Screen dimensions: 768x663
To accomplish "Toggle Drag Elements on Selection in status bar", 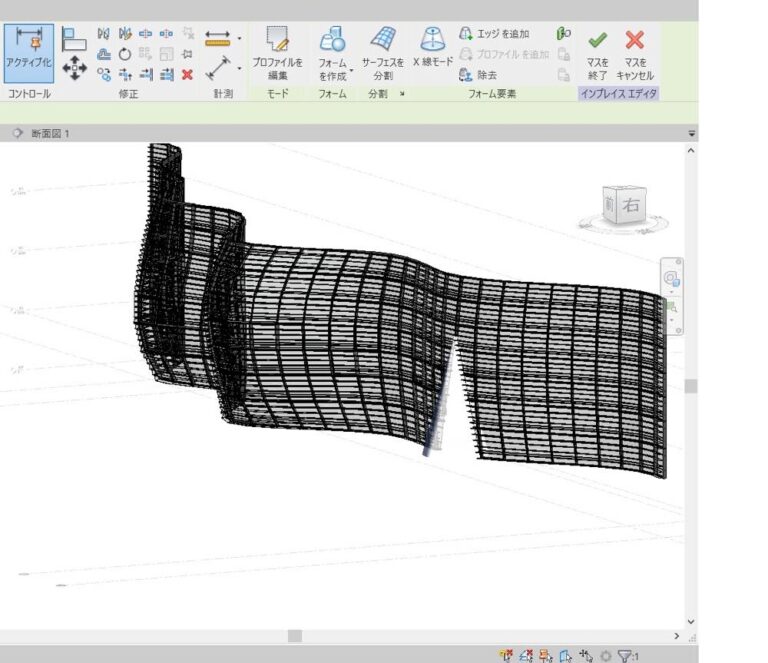I will pos(586,655).
